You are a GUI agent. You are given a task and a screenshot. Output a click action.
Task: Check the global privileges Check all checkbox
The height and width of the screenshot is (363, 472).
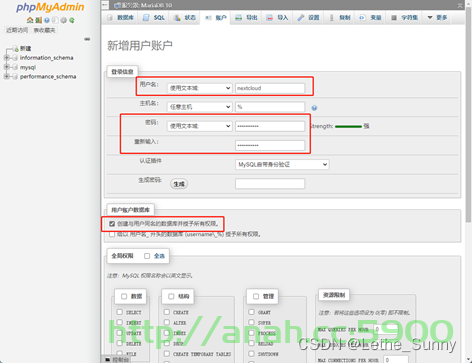[x=147, y=256]
